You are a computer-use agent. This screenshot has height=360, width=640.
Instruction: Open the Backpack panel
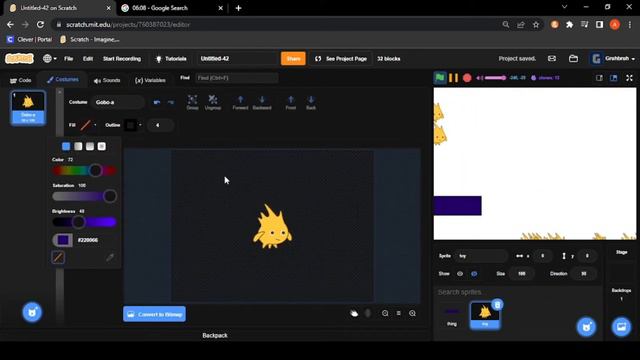(x=215, y=335)
